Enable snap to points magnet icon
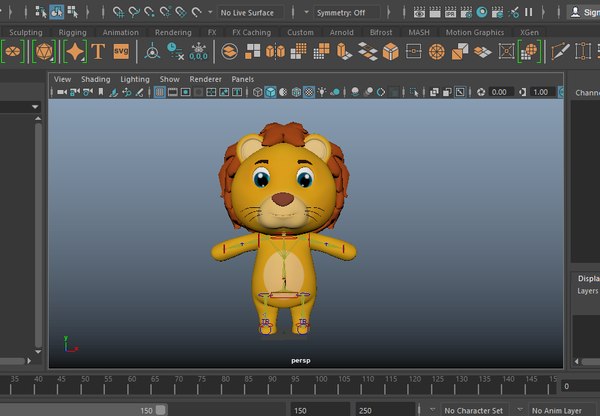The height and width of the screenshot is (416, 600). [150, 12]
